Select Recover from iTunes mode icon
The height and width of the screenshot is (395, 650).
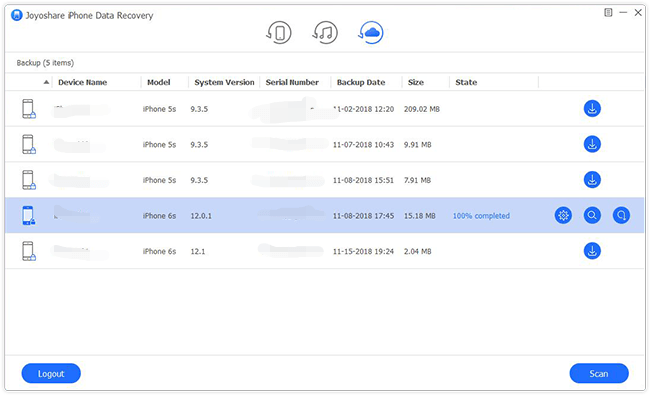[x=325, y=33]
